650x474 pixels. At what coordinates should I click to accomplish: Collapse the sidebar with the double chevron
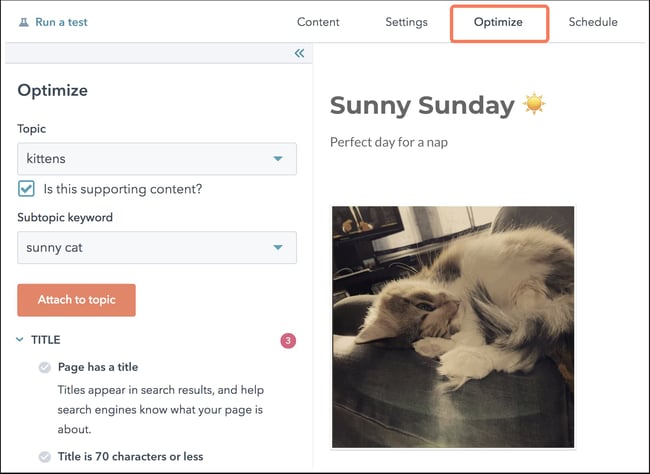pos(299,54)
